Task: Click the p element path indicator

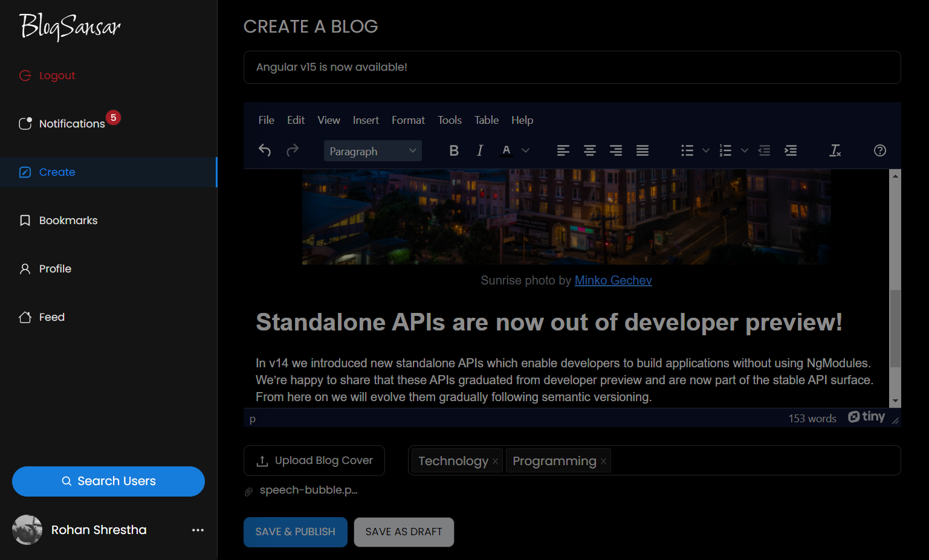Action: click(x=253, y=419)
